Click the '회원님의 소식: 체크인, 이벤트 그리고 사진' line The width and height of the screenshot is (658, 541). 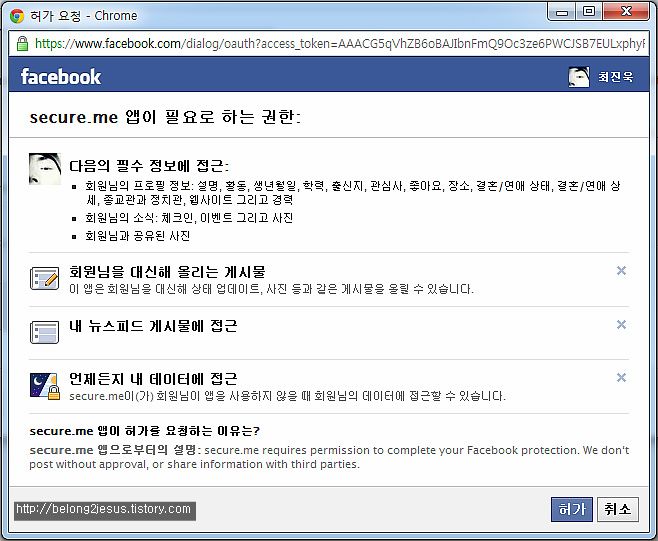click(189, 218)
